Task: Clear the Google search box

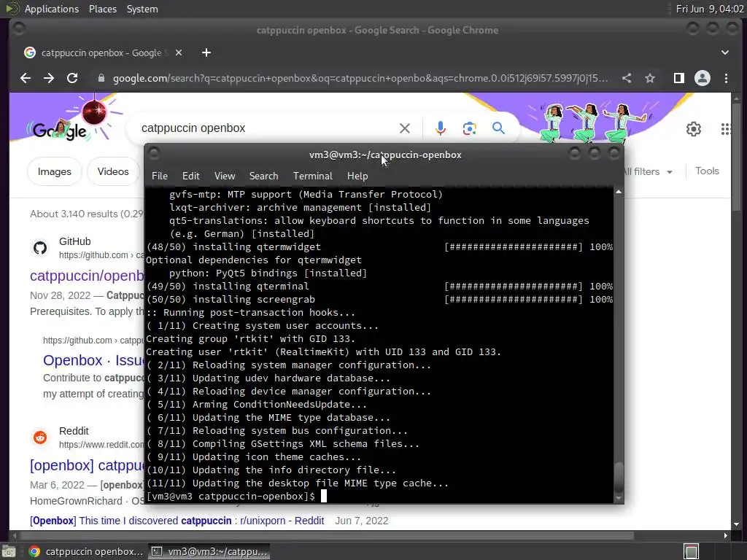Action: coord(404,128)
